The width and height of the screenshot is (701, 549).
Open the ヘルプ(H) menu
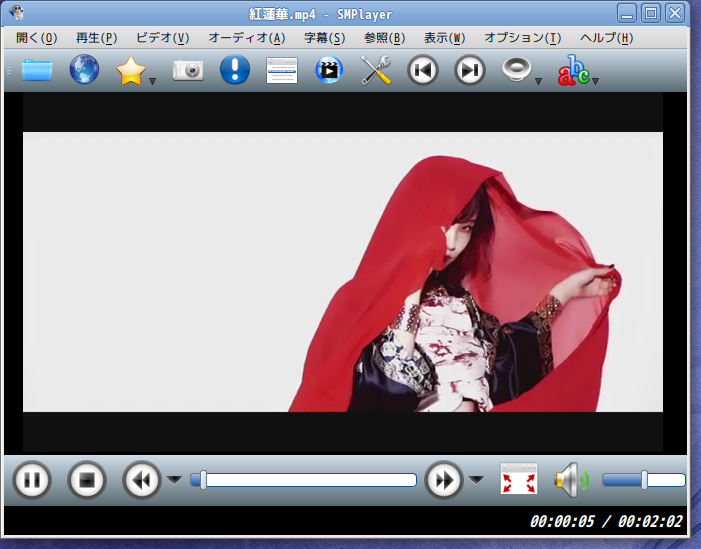click(x=607, y=38)
